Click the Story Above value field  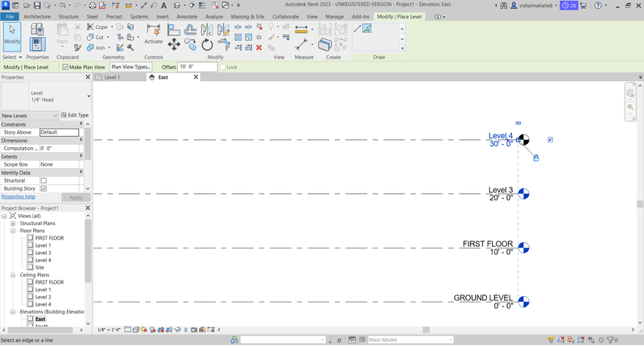59,133
